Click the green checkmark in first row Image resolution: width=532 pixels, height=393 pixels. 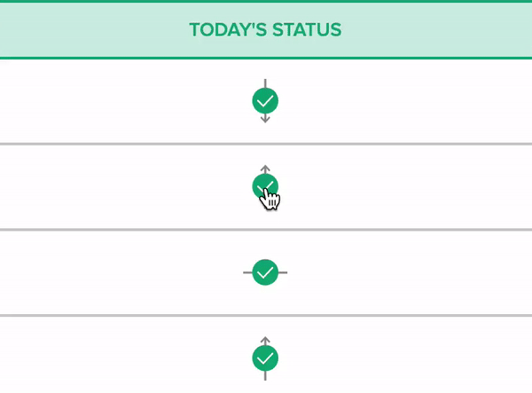pos(265,101)
